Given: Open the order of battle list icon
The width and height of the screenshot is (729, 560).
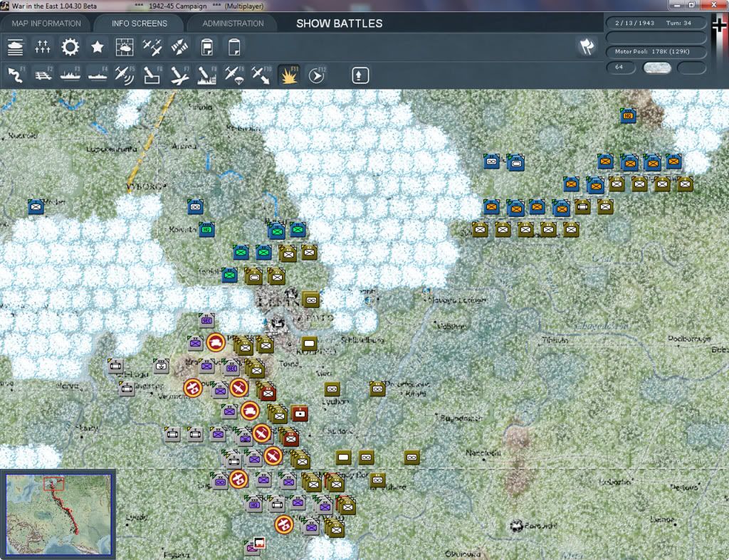Looking at the screenshot, I should click(16, 47).
